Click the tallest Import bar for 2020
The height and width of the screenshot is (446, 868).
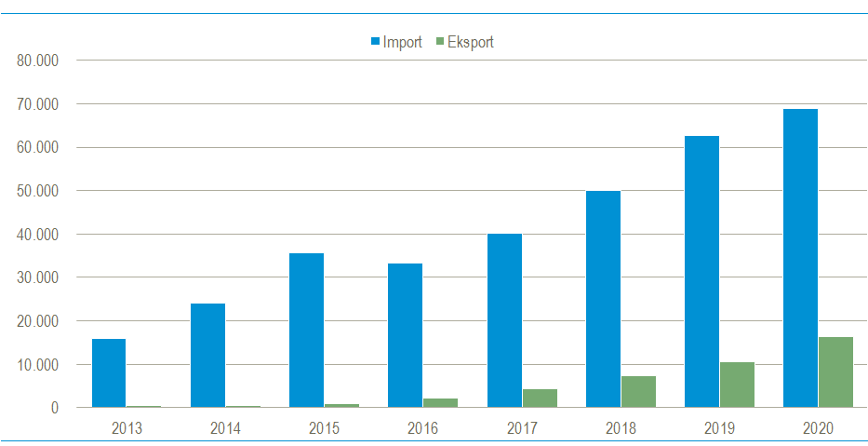point(800,258)
